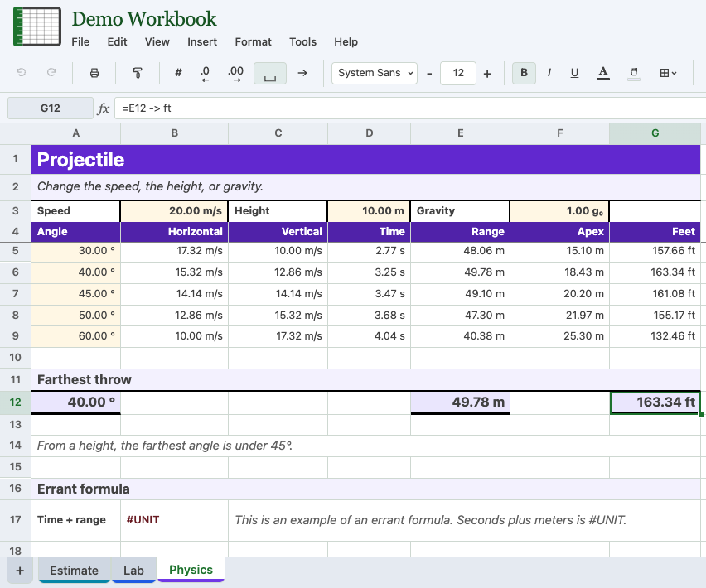
Task: Open the View menu
Action: 157,42
